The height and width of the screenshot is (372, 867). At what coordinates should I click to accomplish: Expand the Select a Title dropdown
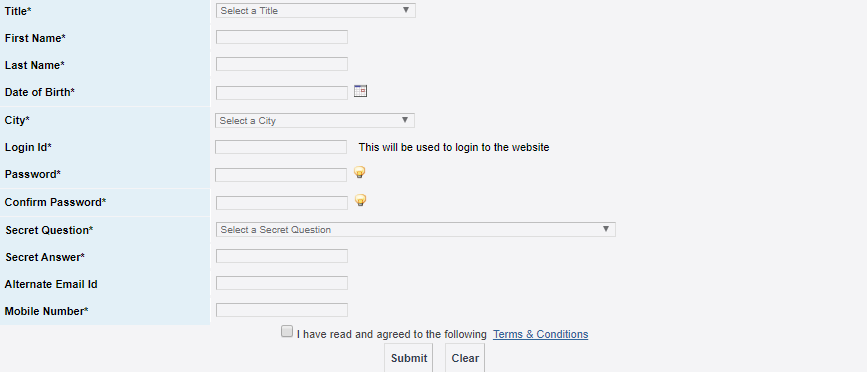316,11
